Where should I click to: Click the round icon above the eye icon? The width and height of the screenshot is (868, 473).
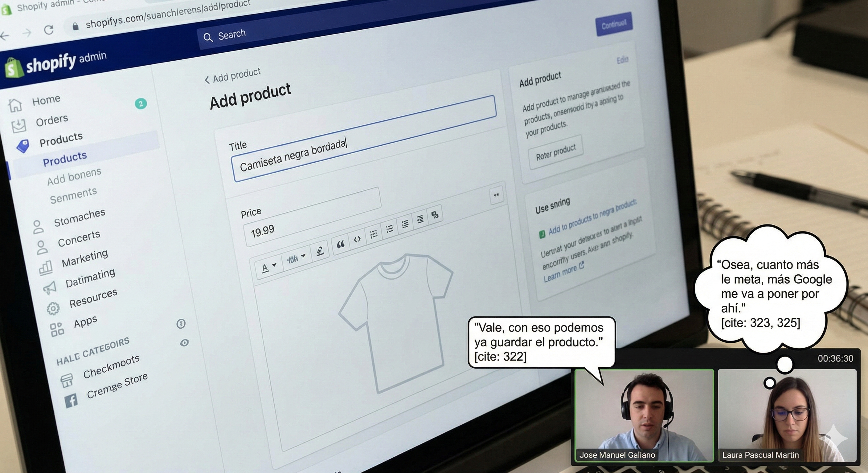click(x=181, y=324)
